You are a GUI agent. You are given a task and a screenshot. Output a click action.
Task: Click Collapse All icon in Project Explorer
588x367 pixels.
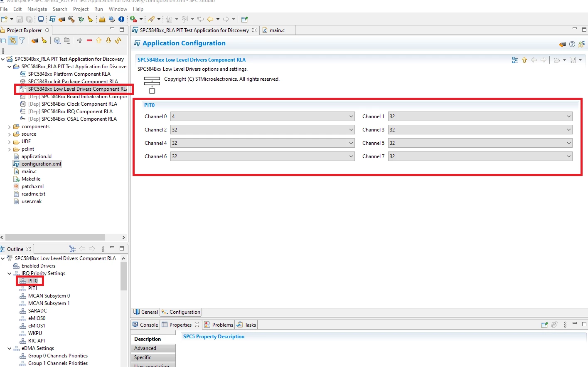coord(3,40)
